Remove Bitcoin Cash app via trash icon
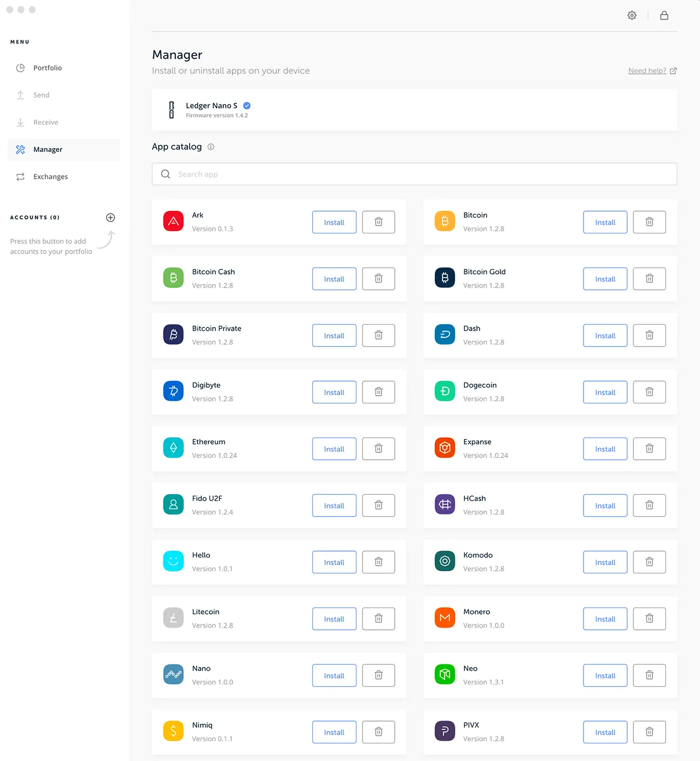The height and width of the screenshot is (761, 700). pyautogui.click(x=378, y=279)
